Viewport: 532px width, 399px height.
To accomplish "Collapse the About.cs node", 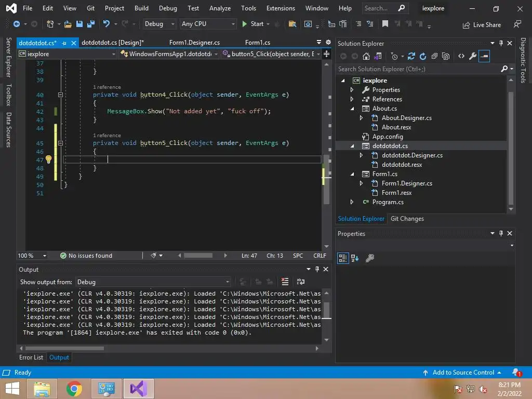I will tap(352, 109).
